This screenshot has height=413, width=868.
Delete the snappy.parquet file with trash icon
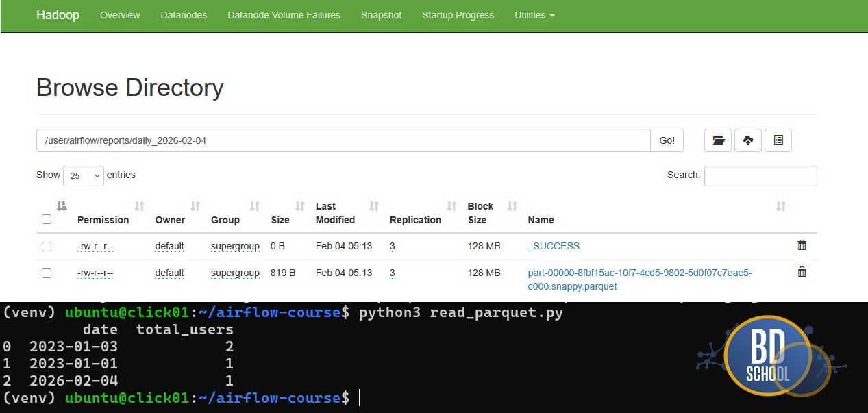tap(802, 272)
